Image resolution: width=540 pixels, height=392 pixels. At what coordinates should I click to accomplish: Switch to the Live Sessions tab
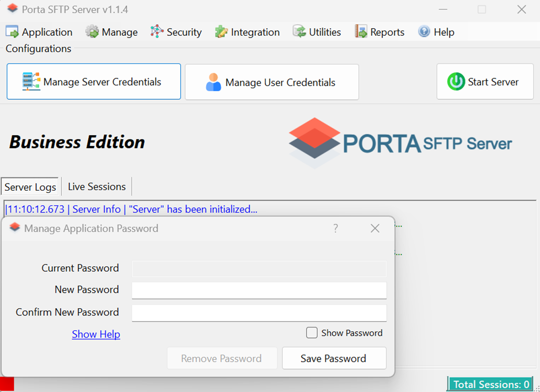click(96, 186)
